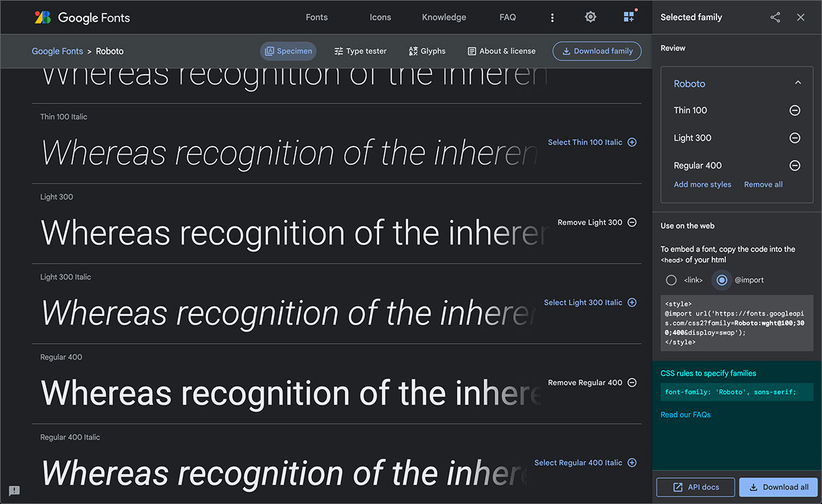This screenshot has height=504, width=822.
Task: Click the Google Fonts breadcrumb link
Action: click(57, 51)
